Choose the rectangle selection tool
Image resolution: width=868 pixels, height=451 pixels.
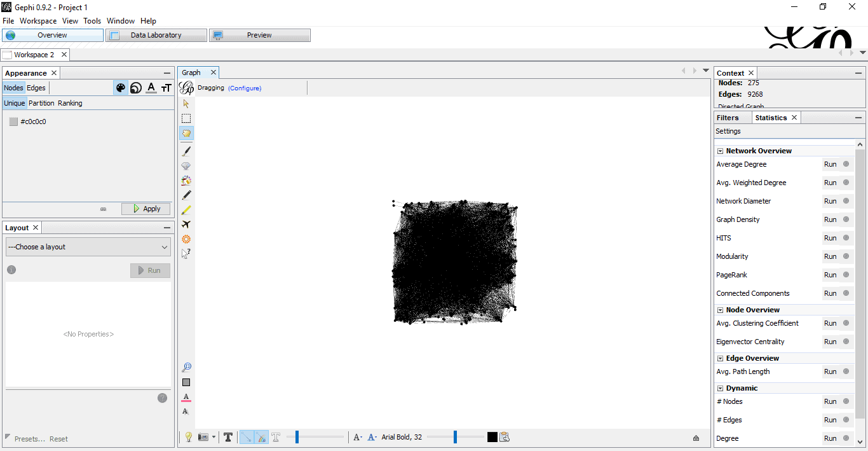(186, 118)
